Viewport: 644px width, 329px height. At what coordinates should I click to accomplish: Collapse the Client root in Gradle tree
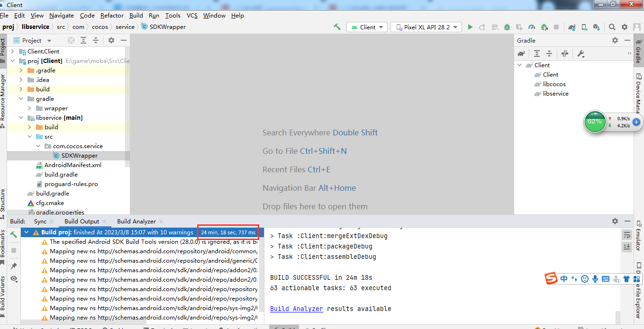pos(520,65)
